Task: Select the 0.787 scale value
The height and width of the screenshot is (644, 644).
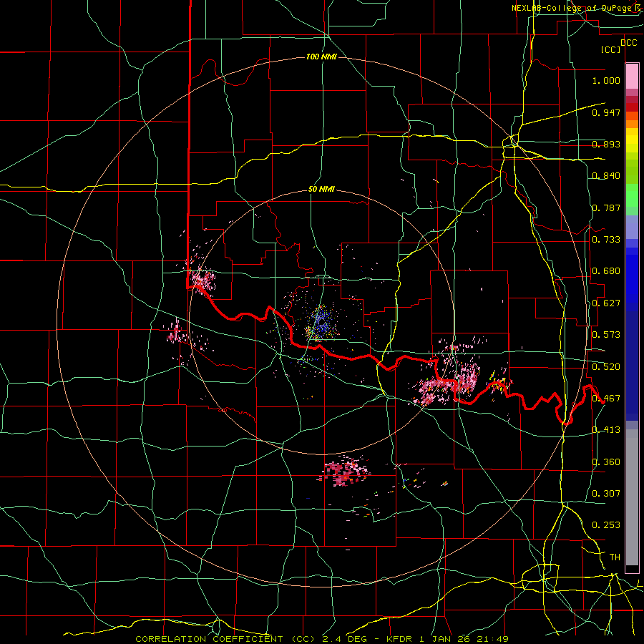Action: 606,208
